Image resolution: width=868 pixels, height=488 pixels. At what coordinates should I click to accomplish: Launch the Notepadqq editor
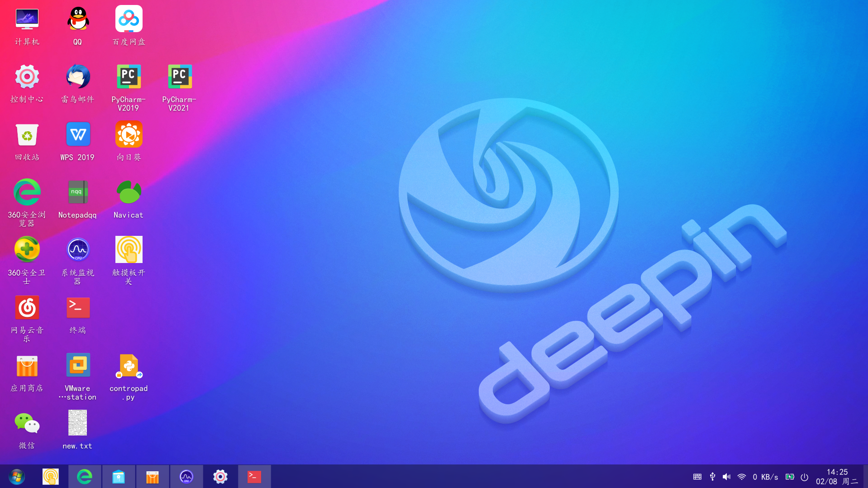click(x=77, y=192)
